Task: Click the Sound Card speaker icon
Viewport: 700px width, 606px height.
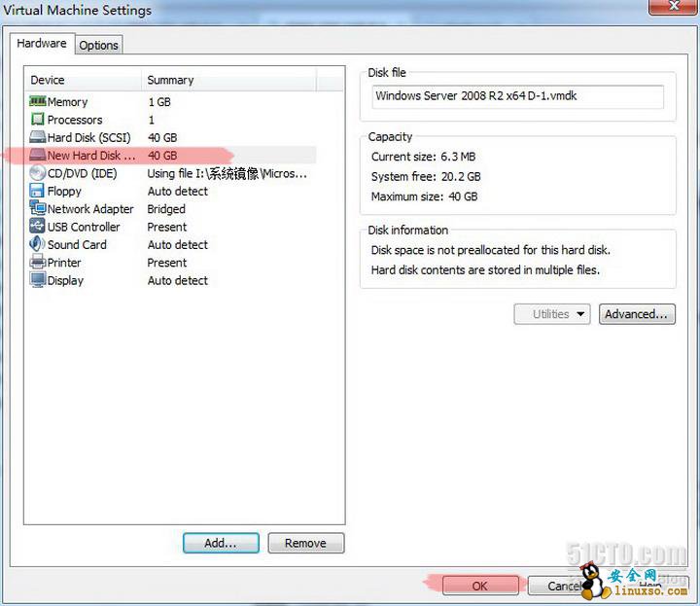Action: pos(38,245)
